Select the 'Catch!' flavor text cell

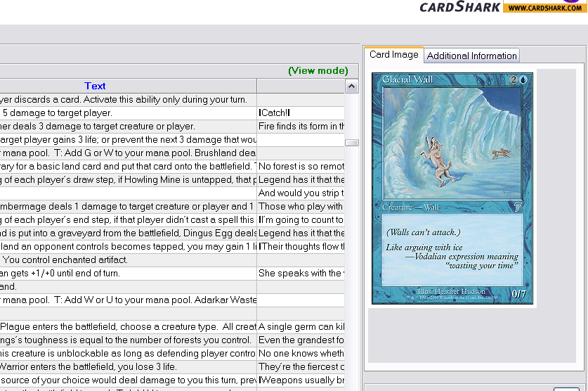(x=301, y=113)
